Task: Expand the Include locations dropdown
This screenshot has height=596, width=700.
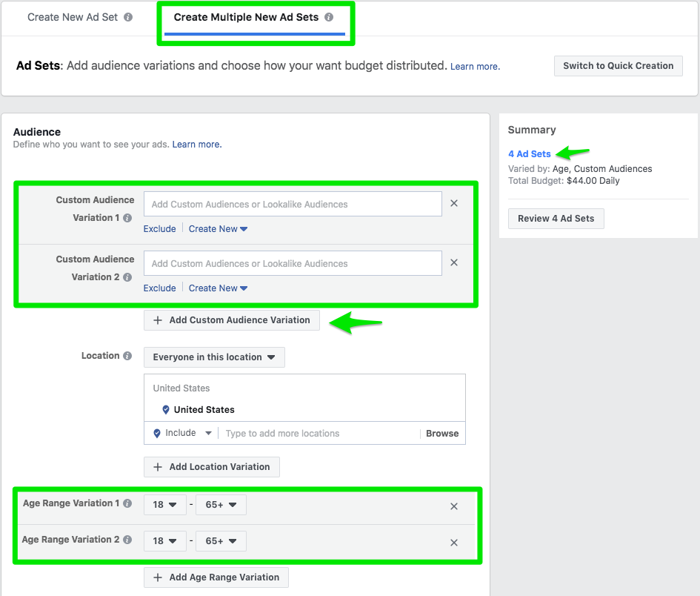Action: tap(181, 433)
